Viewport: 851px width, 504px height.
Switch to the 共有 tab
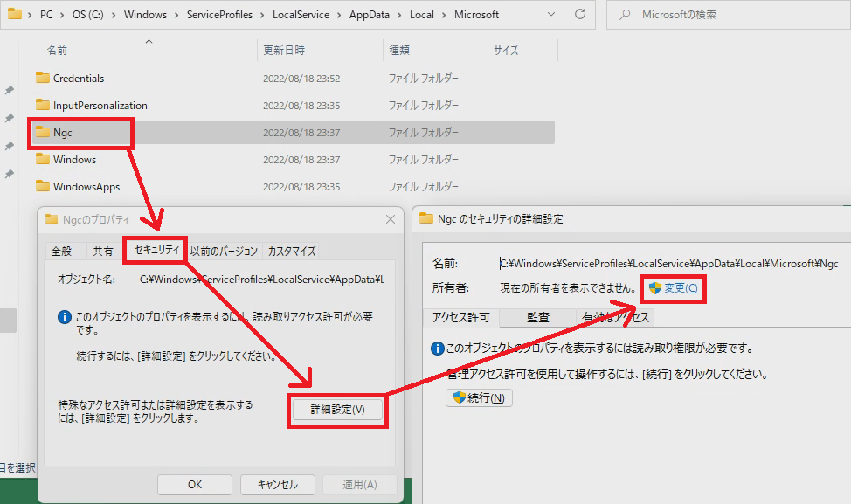[103, 252]
